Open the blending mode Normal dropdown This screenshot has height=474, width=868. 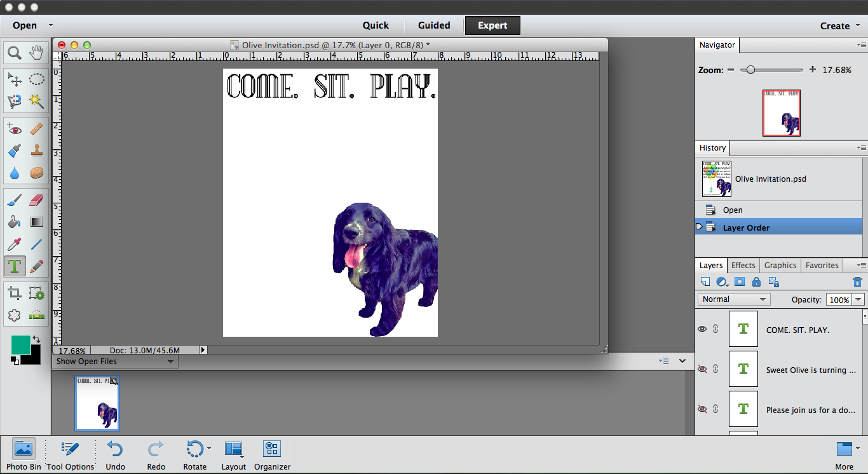tap(734, 299)
